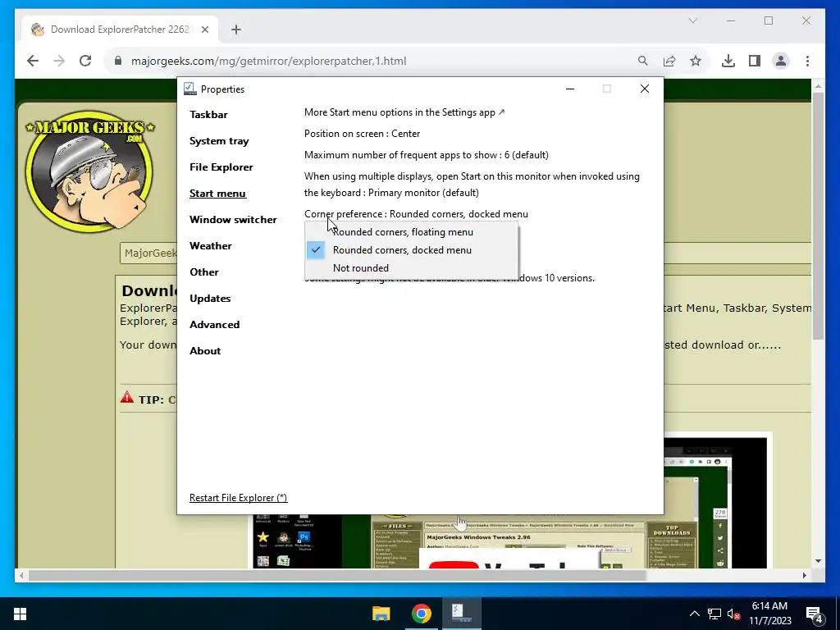Minimize the Properties window
The height and width of the screenshot is (630, 840).
click(570, 89)
